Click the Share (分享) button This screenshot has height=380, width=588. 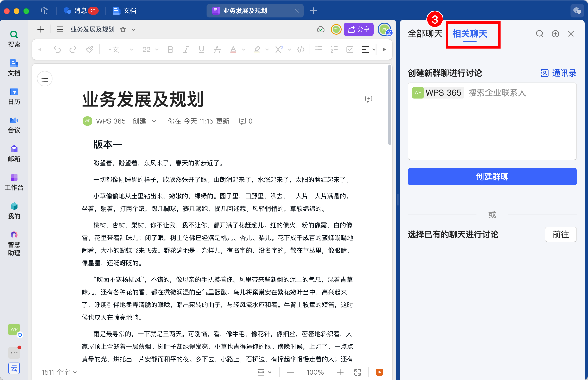[359, 29]
